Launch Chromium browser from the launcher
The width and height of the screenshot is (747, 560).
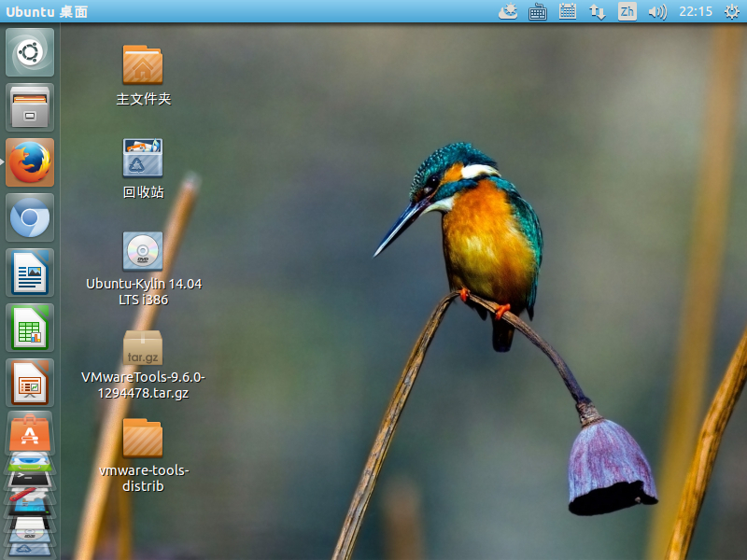(30, 217)
